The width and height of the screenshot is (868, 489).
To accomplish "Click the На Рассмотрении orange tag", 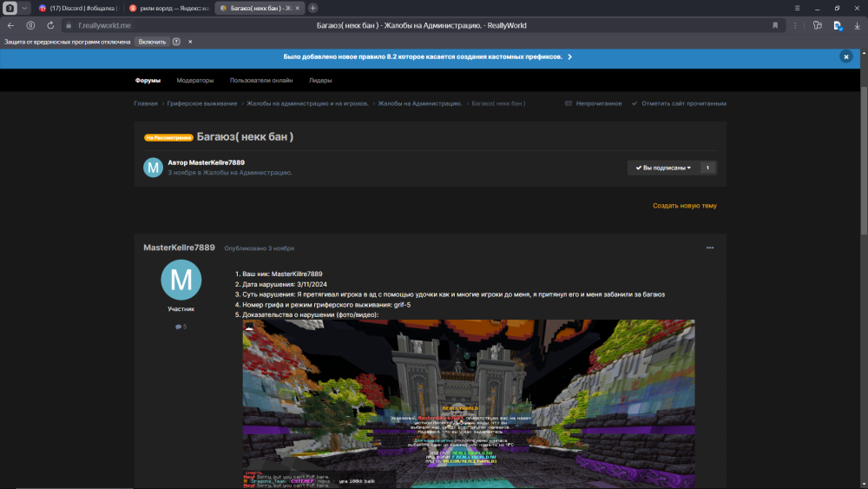I will coord(168,137).
